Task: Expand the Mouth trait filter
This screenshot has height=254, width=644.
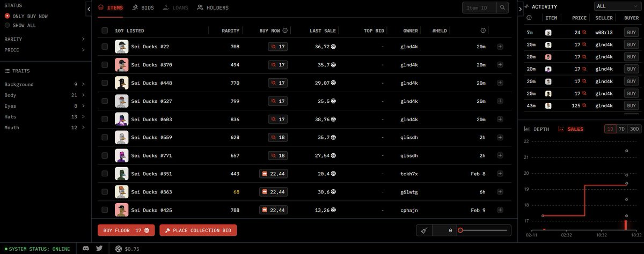Action: pos(45,127)
